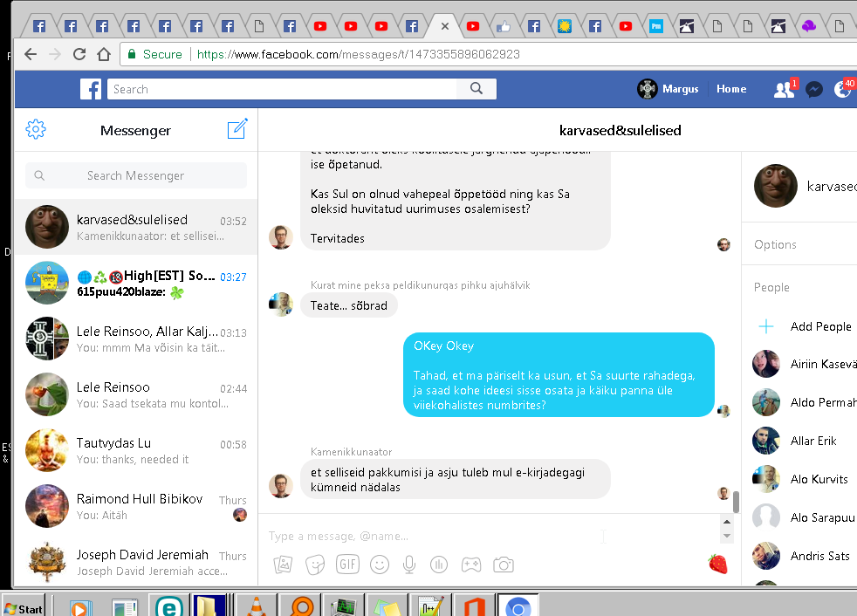Screen dimensions: 857x616
Task: Open the emoji smiley picker
Action: [380, 564]
